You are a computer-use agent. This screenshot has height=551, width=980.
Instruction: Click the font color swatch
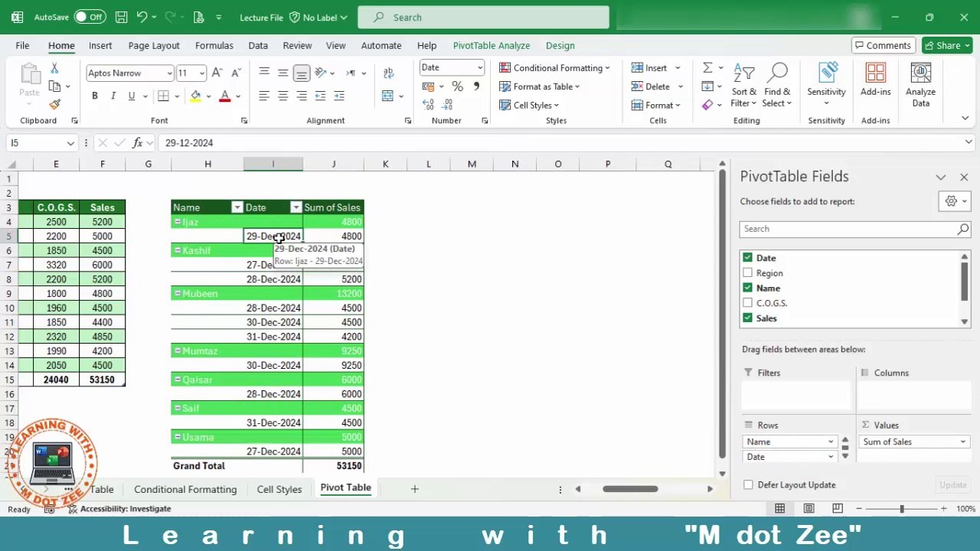click(x=224, y=96)
